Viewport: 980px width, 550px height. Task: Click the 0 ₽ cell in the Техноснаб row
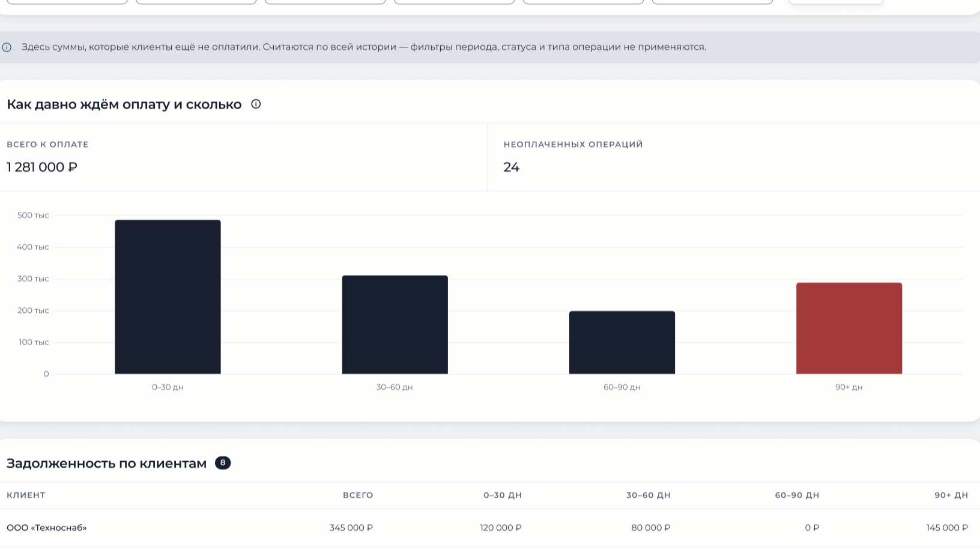point(812,528)
